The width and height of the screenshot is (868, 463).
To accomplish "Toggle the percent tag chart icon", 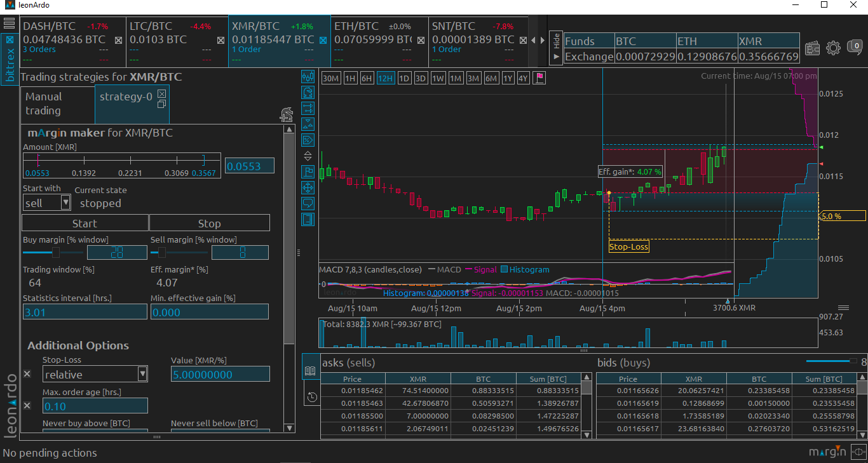I will pyautogui.click(x=308, y=140).
